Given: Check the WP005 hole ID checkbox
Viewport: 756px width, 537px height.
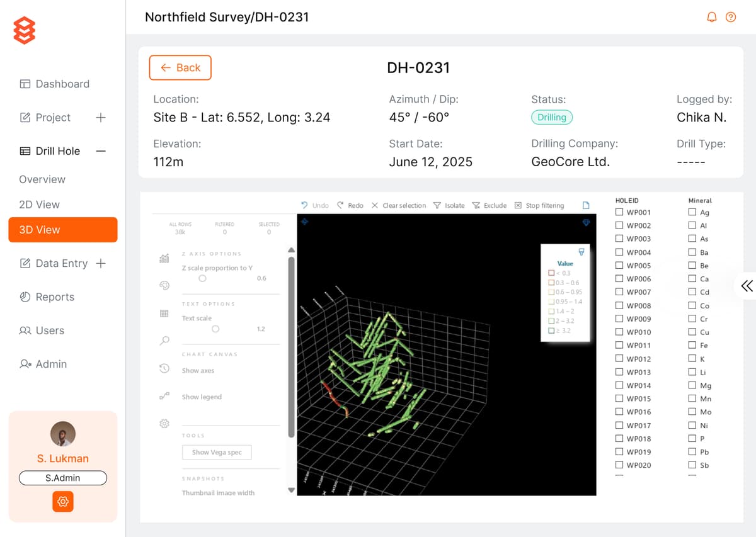Looking at the screenshot, I should tap(620, 266).
